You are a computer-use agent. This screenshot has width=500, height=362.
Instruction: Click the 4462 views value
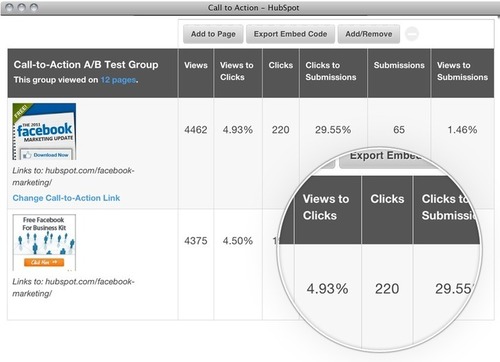pyautogui.click(x=196, y=130)
